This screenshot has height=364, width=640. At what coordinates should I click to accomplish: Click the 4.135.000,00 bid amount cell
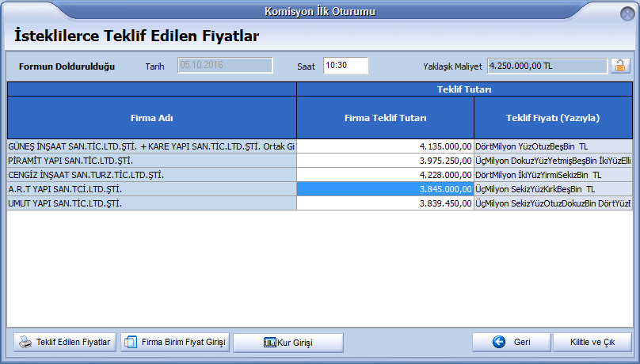[386, 146]
